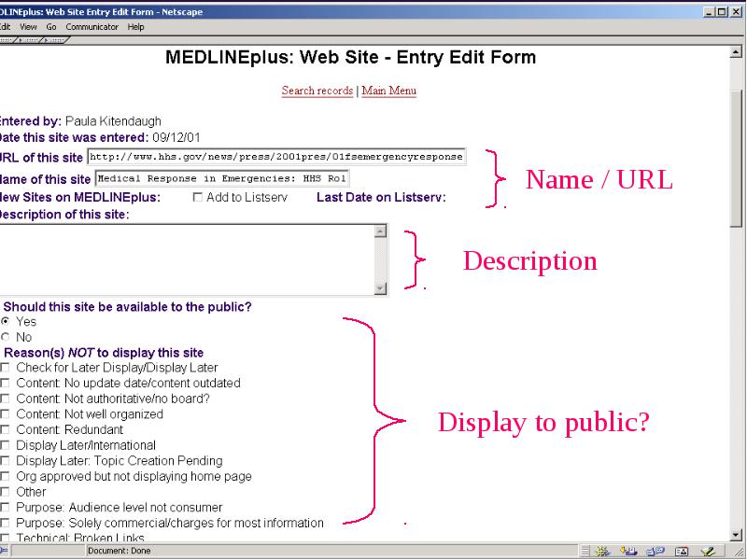Click the description box scroll up arrow
The height and width of the screenshot is (560, 747).
tap(380, 231)
